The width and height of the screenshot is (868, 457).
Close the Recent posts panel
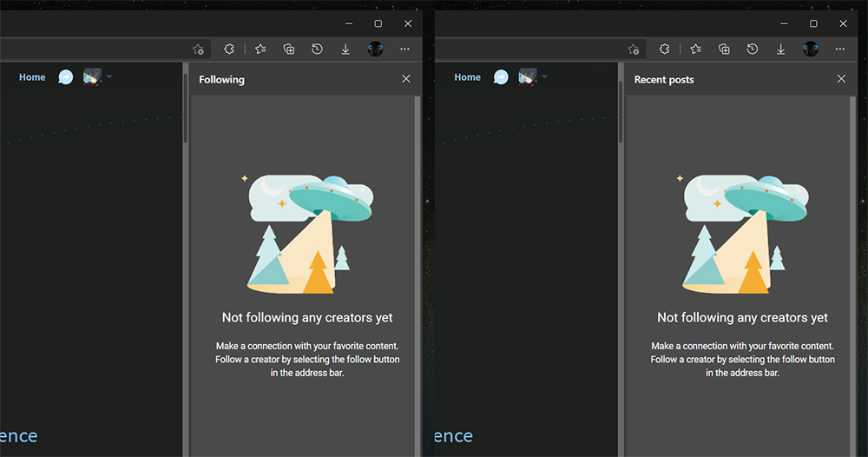(x=841, y=79)
